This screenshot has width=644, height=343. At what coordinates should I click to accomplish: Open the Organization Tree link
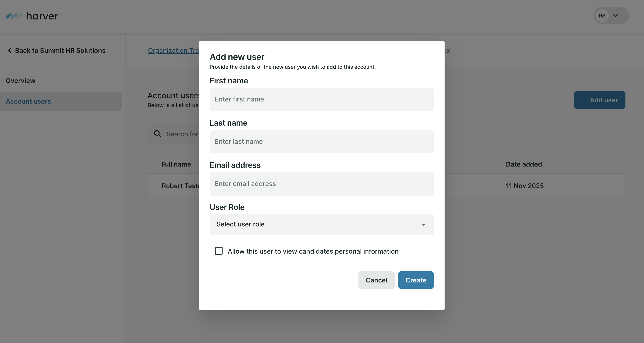pos(173,50)
